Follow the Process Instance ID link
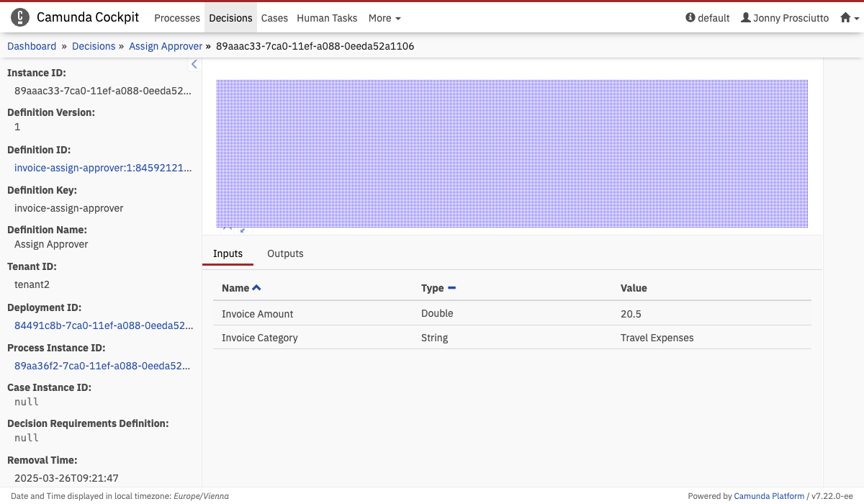The image size is (864, 504). pos(104,366)
